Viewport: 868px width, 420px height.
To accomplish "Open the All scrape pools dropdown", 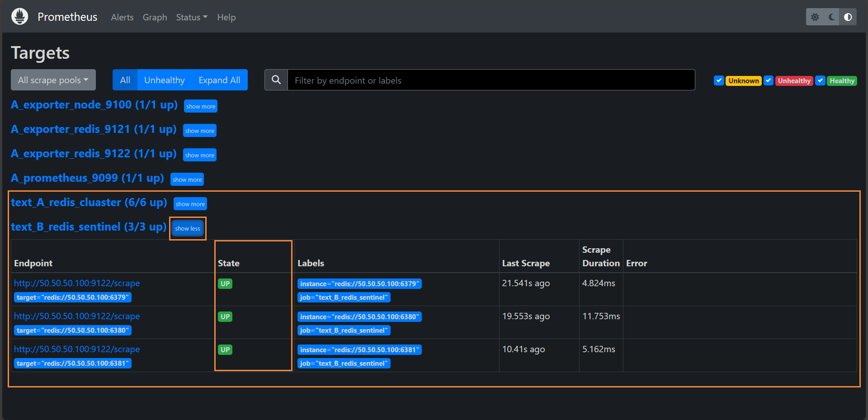I will [x=53, y=80].
